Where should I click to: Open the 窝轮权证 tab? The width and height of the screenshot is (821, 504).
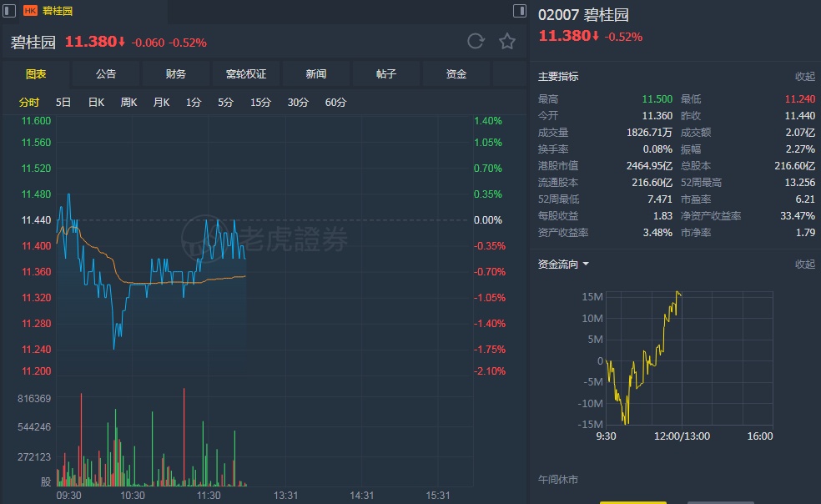click(x=246, y=74)
